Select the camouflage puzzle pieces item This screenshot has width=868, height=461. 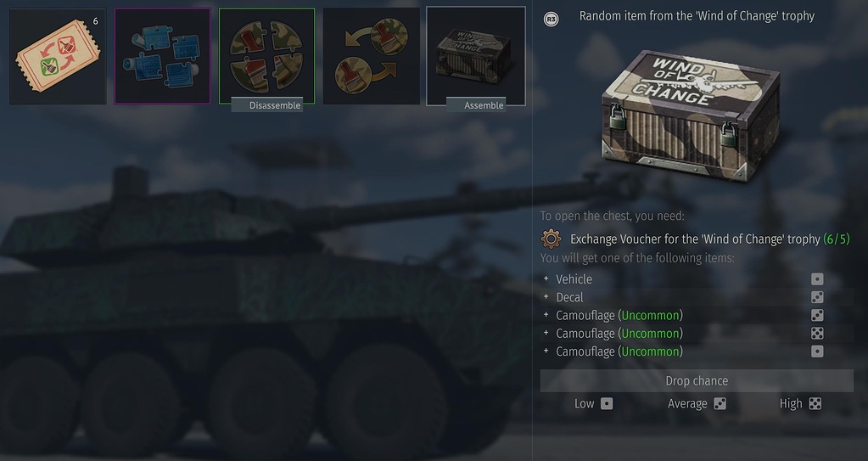click(x=266, y=56)
